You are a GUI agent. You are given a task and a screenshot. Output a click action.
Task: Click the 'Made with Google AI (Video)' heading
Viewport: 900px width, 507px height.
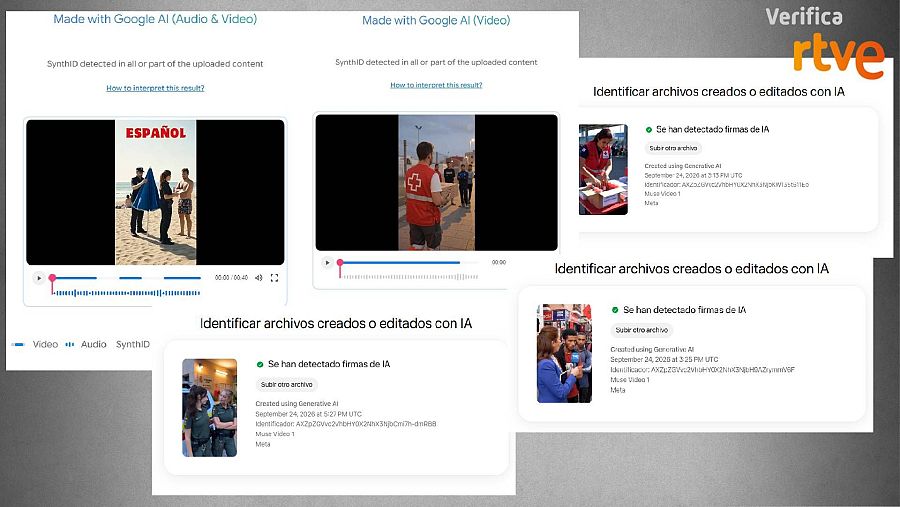436,21
